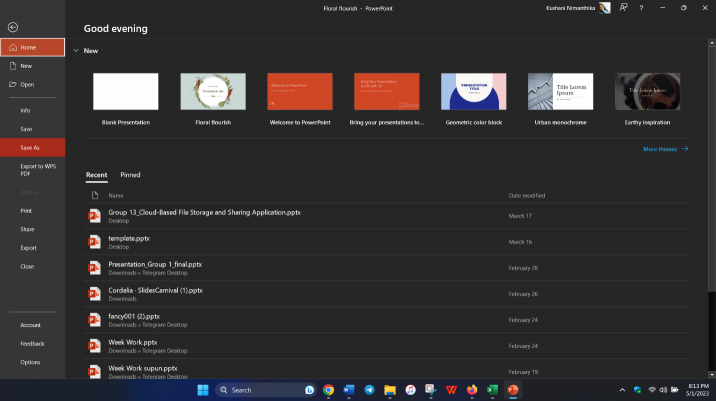The image size is (716, 401).
Task: Open Excel from the taskbar
Action: point(492,390)
